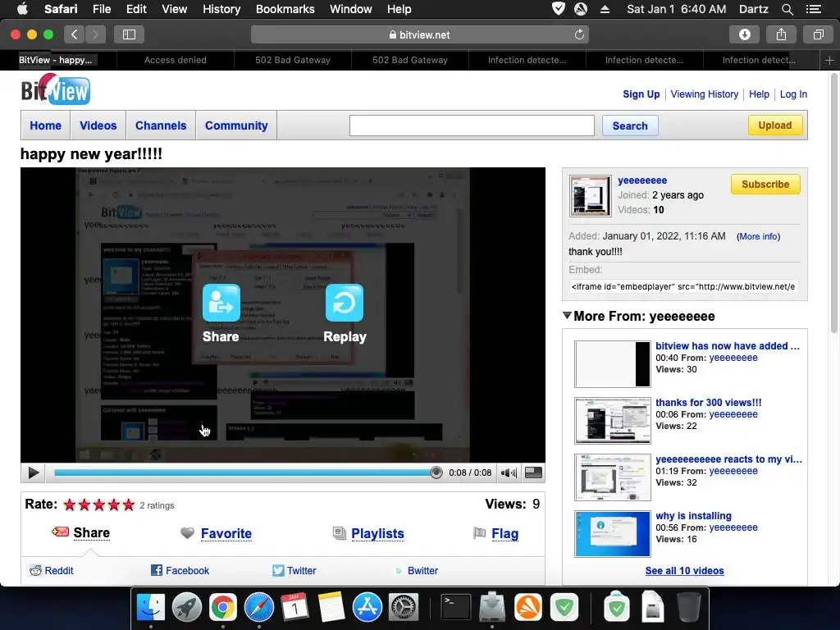840x630 pixels.
Task: Play the video with the play button
Action: (x=33, y=472)
